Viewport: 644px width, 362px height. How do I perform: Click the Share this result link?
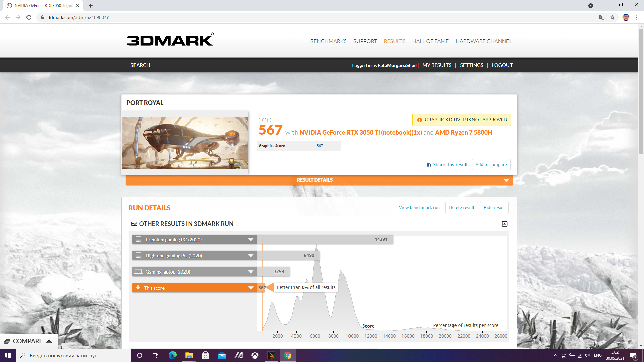pyautogui.click(x=450, y=165)
